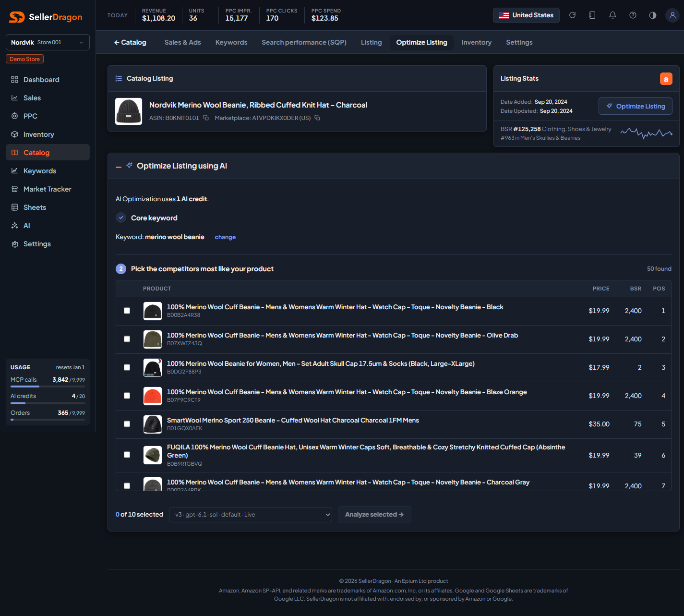Copy the Marketplace ID with copy icon
This screenshot has width=684, height=616.
[x=317, y=118]
